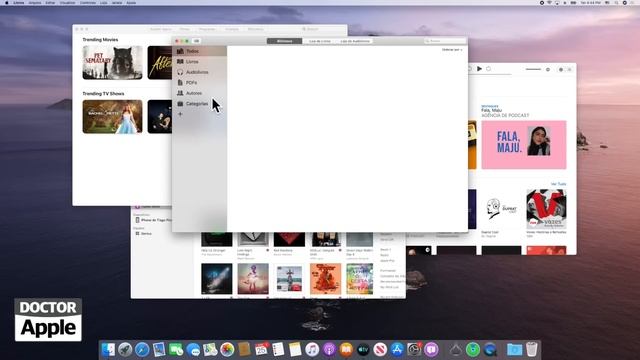
Task: Click the Spotlight search icon in menu bar
Action: pos(616,2)
